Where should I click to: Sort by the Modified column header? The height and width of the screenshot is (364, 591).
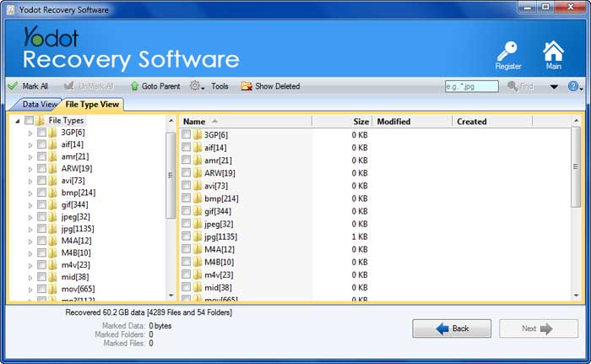pyautogui.click(x=412, y=122)
